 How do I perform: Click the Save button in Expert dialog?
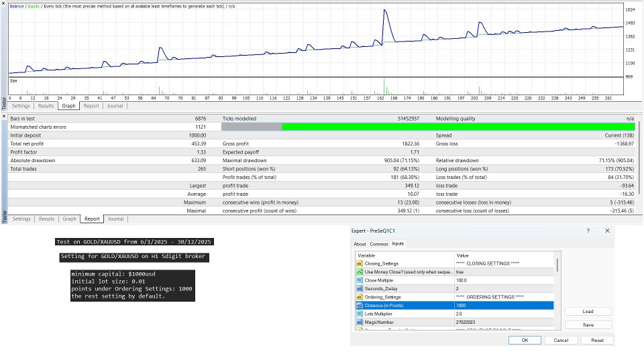click(x=588, y=324)
